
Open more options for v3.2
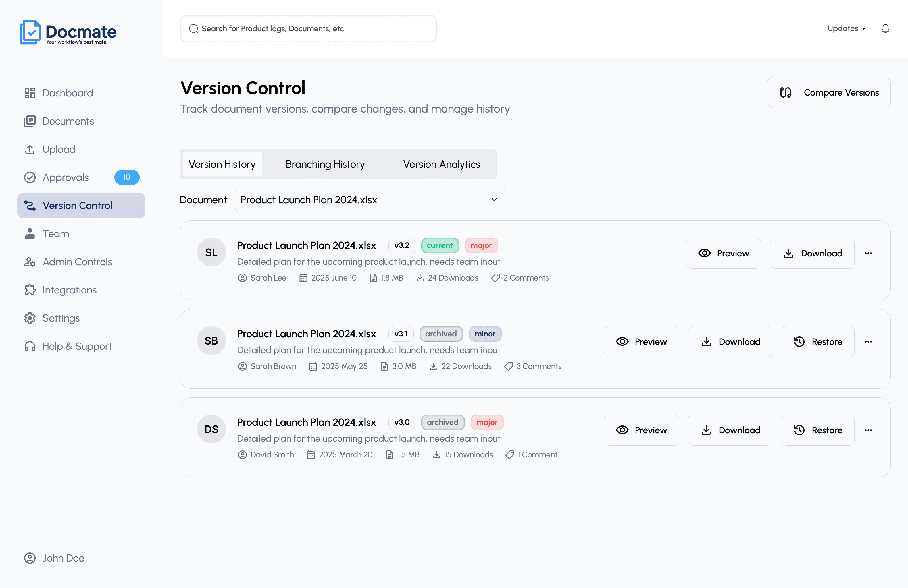pos(868,253)
